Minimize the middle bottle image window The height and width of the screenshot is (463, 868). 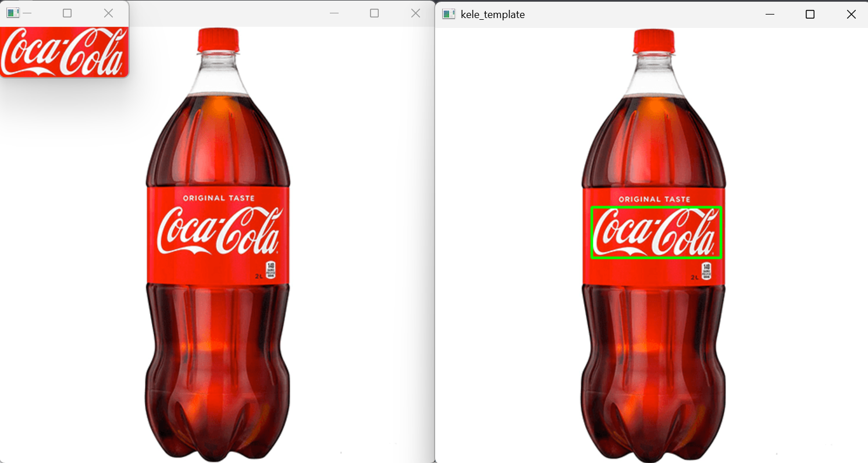tap(334, 13)
